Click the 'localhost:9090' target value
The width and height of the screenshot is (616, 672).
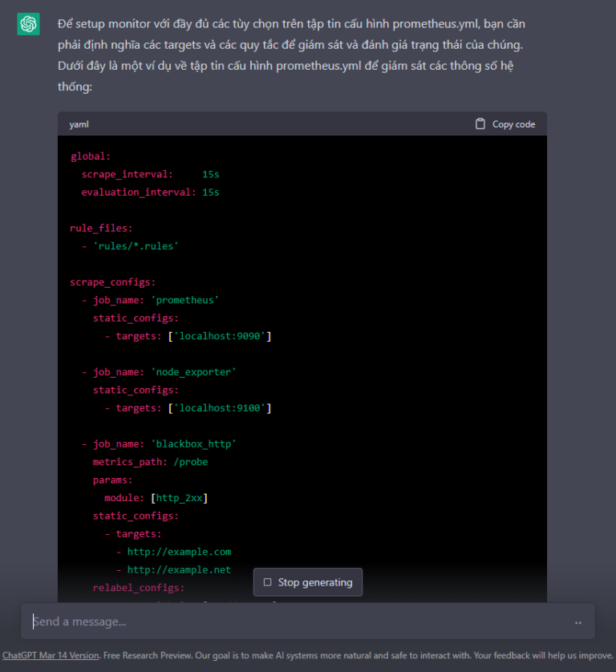(220, 336)
